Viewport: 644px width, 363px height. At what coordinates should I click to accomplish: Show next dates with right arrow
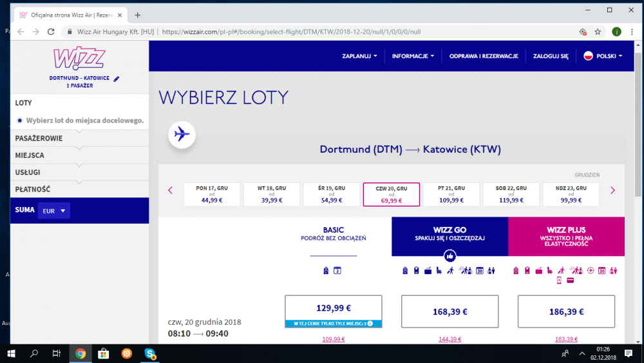click(612, 190)
